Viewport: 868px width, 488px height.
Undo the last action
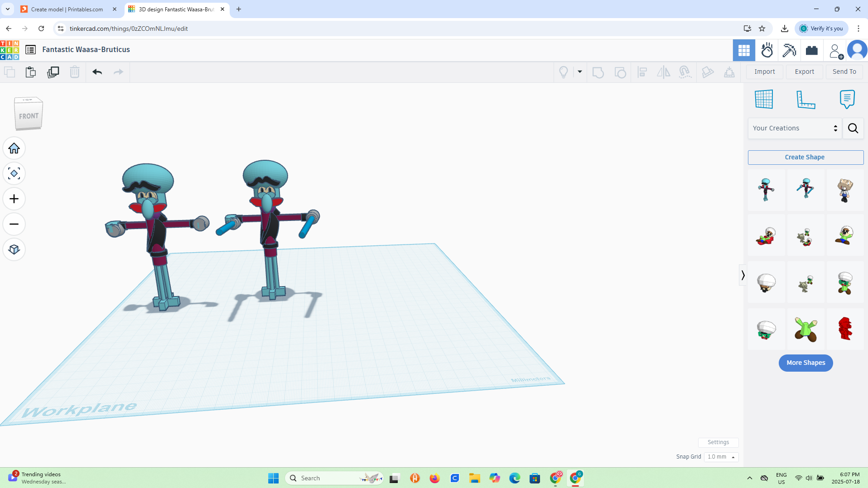coord(97,72)
